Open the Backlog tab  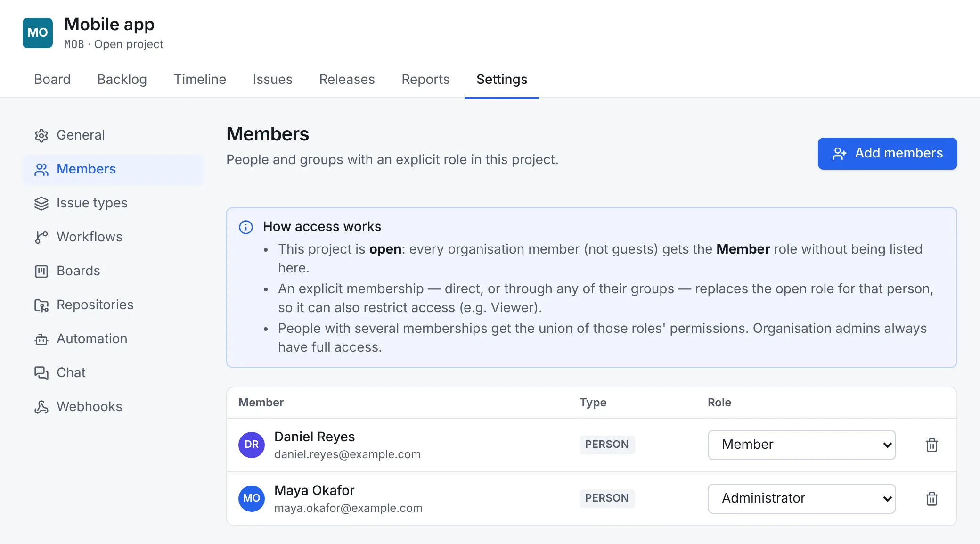click(x=122, y=79)
